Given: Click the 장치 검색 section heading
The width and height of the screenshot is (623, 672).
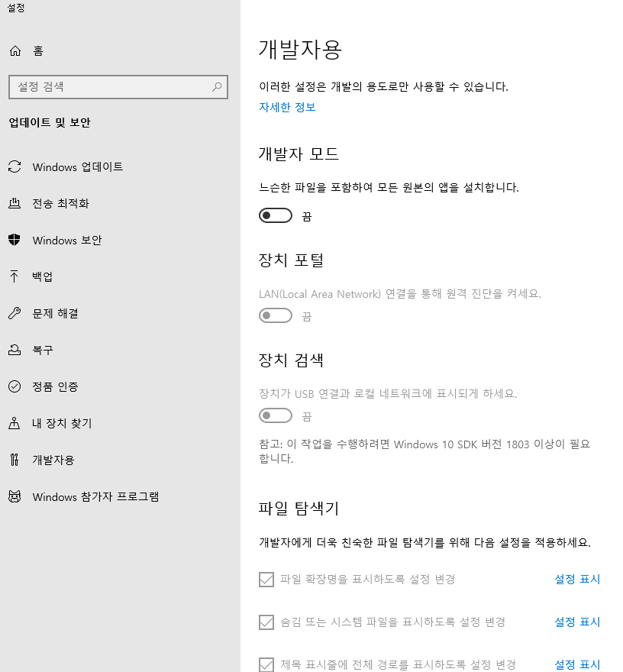Looking at the screenshot, I should tap(291, 360).
